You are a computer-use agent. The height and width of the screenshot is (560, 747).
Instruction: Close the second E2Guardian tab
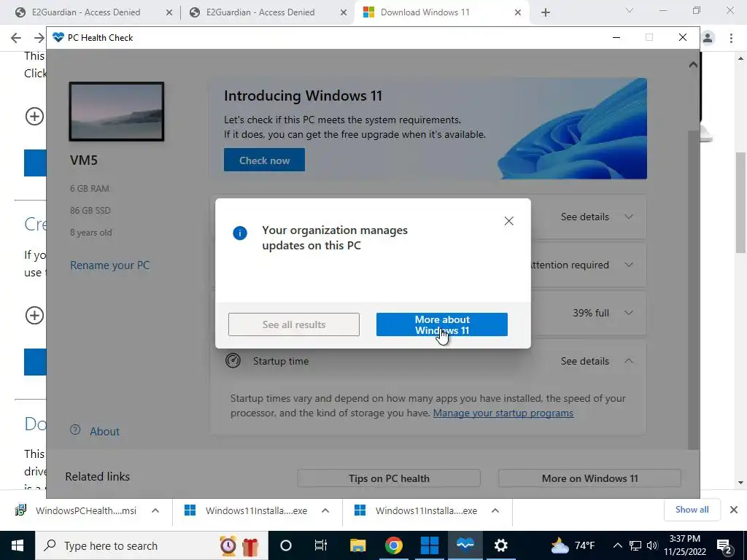pos(344,13)
